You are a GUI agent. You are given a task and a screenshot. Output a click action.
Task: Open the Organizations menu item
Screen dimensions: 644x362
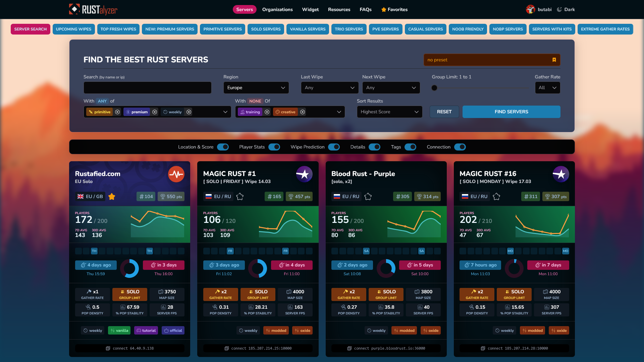point(277,9)
